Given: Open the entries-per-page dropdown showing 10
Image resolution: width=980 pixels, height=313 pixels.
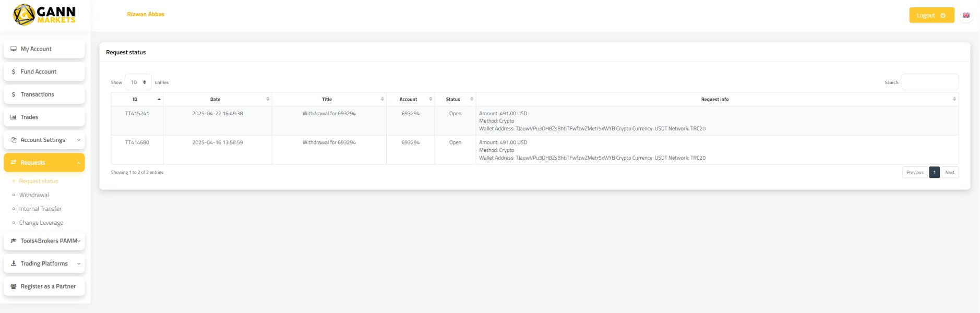Looking at the screenshot, I should pyautogui.click(x=138, y=82).
